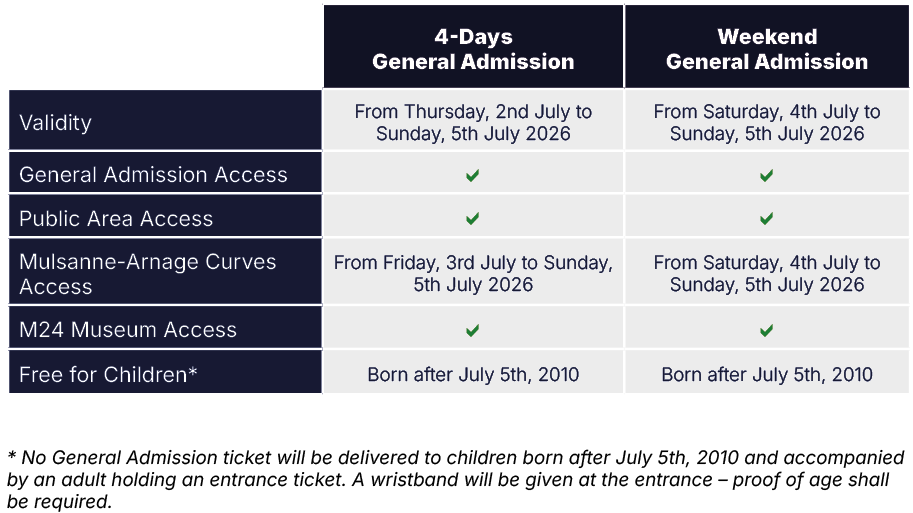Click the Weekend Mulsanne-Arnage access dates cell
913x513 pixels.
[x=766, y=274]
